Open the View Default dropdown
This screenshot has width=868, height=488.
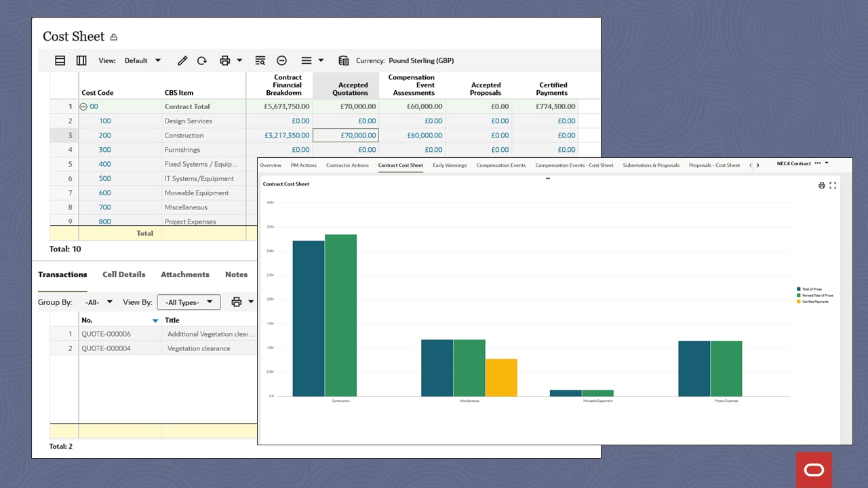[x=142, y=60]
